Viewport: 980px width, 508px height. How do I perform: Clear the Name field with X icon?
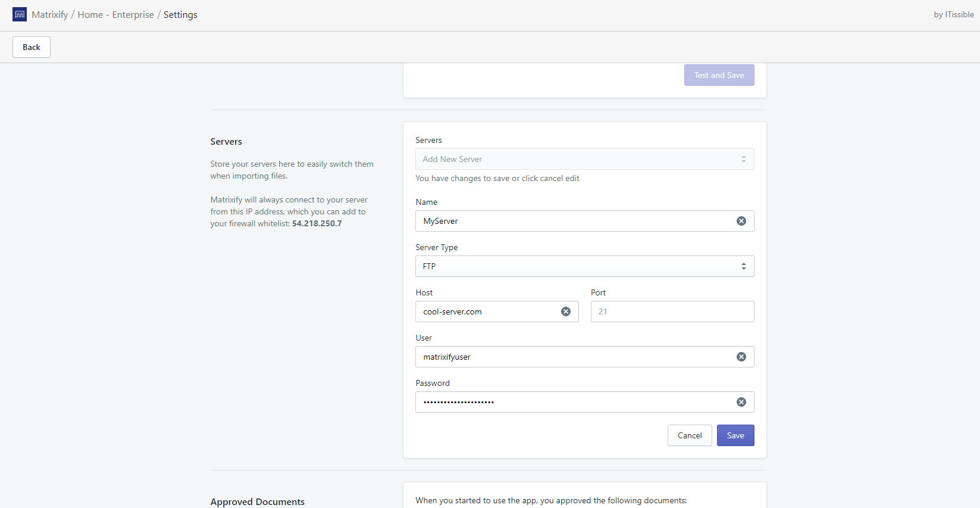[x=741, y=221]
